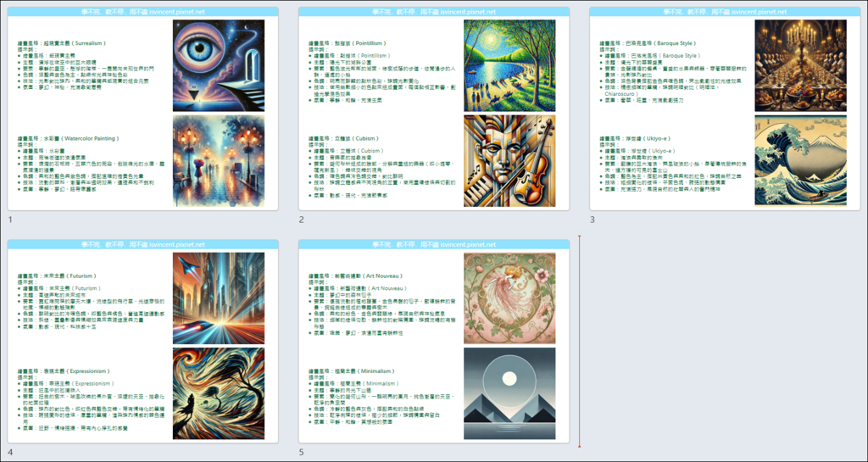Select the Pointillism lakeside park image
This screenshot has height=462, width=868.
[x=509, y=65]
